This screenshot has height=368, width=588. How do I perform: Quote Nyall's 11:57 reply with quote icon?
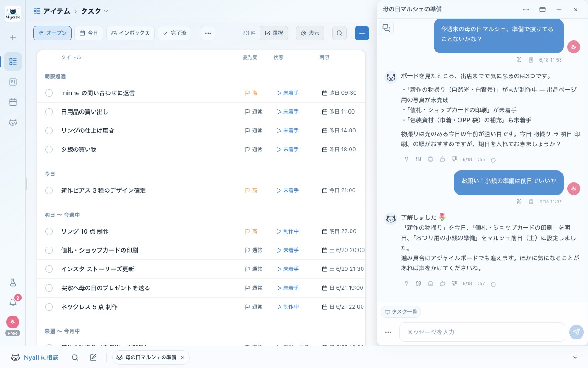[418, 284]
